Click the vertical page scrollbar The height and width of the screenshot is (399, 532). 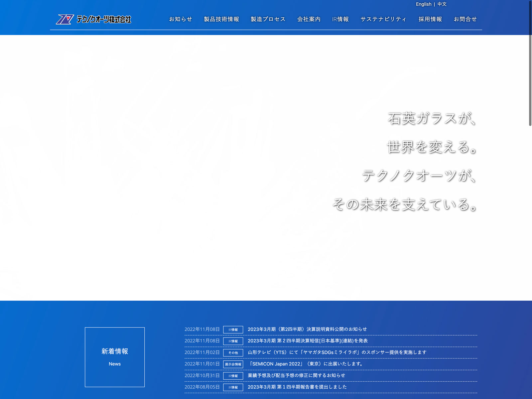coord(530,63)
